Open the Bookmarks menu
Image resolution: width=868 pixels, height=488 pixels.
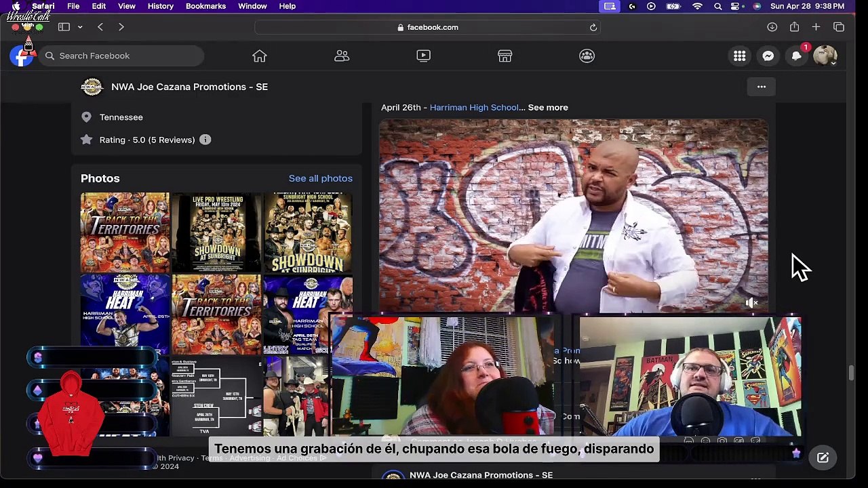(x=205, y=6)
